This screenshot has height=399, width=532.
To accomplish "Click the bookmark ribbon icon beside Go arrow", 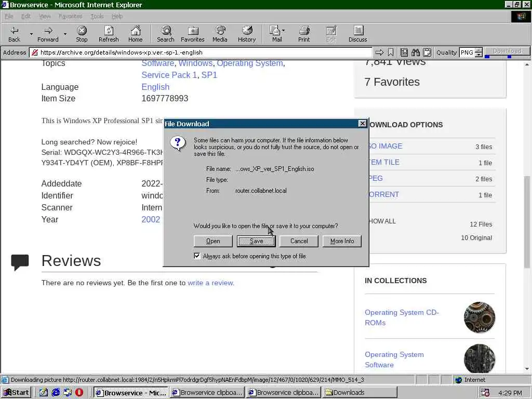I will [x=391, y=52].
